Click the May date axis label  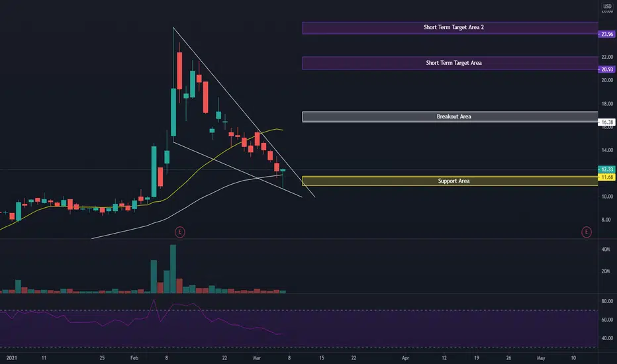coord(541,358)
